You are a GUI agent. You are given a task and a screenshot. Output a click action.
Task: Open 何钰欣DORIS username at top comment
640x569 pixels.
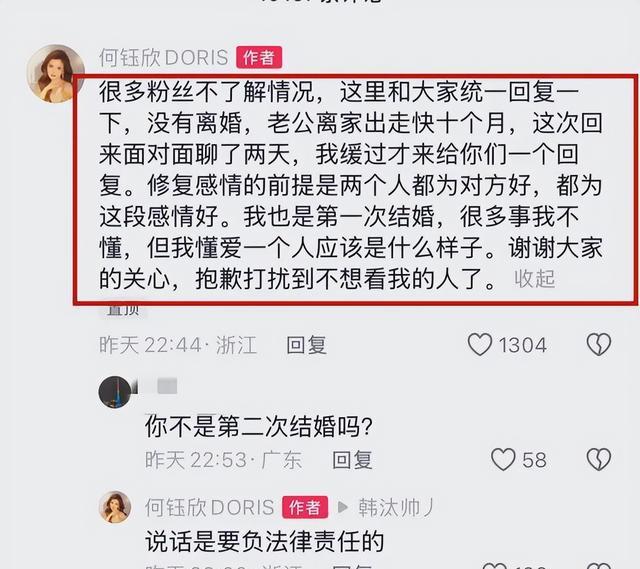pyautogui.click(x=164, y=58)
